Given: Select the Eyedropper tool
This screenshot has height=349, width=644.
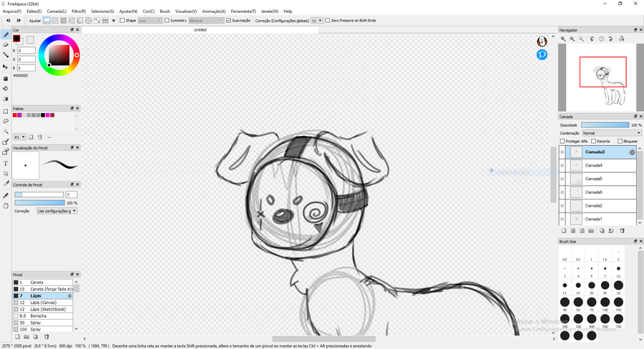Looking at the screenshot, I should pos(5,195).
